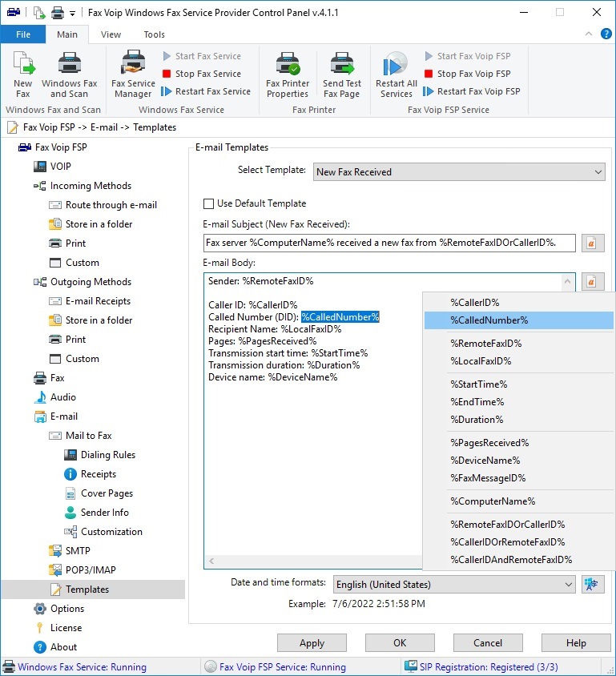Open License tree item
This screenshot has height=676, width=616.
58,628
